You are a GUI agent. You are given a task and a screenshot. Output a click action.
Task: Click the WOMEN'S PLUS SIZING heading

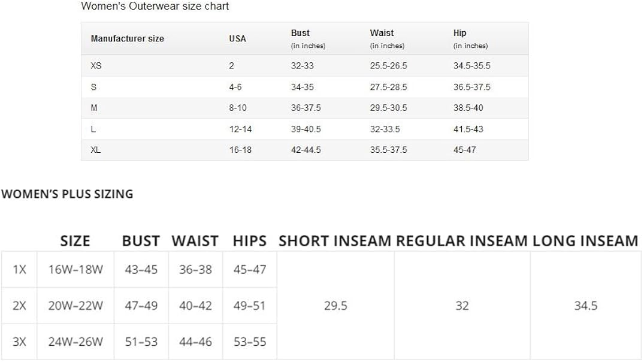point(67,194)
